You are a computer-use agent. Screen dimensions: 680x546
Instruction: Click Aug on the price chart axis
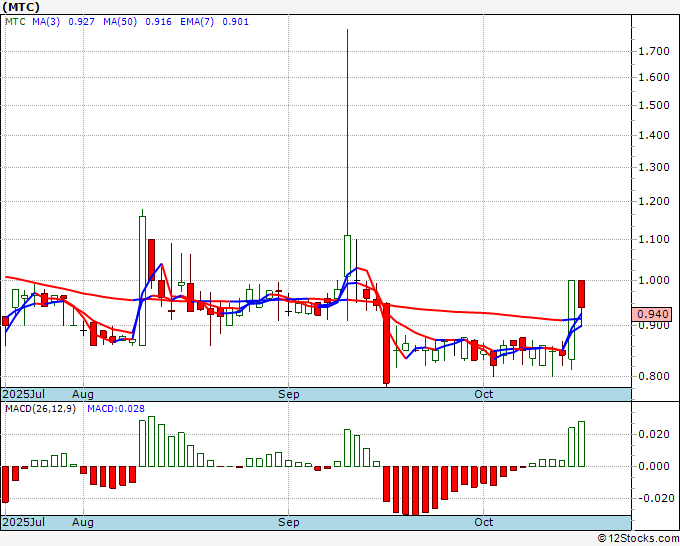coord(83,394)
